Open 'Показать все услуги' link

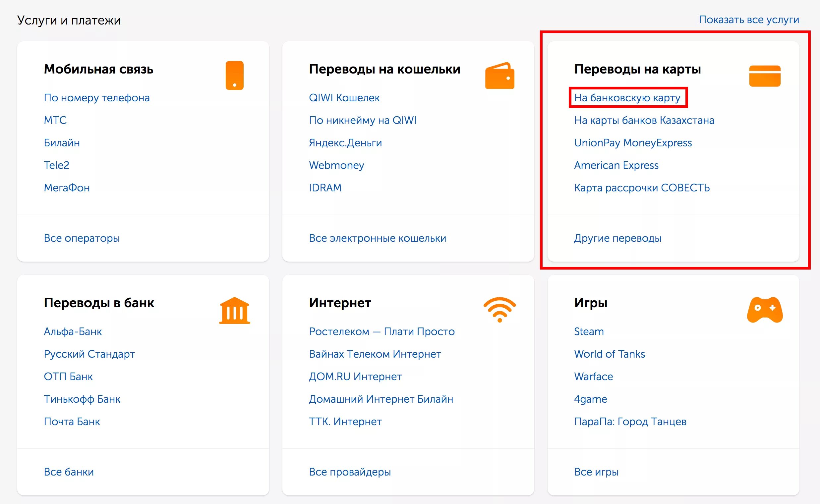click(749, 20)
